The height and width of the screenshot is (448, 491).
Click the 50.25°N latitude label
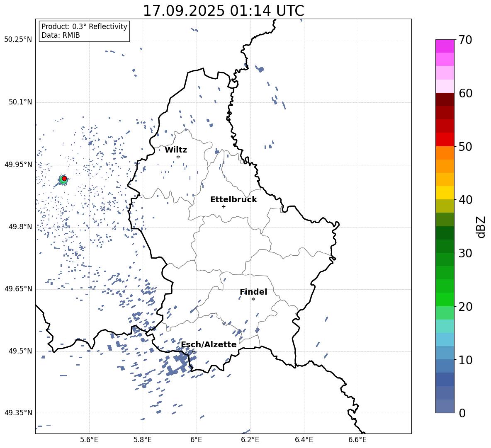click(x=18, y=40)
